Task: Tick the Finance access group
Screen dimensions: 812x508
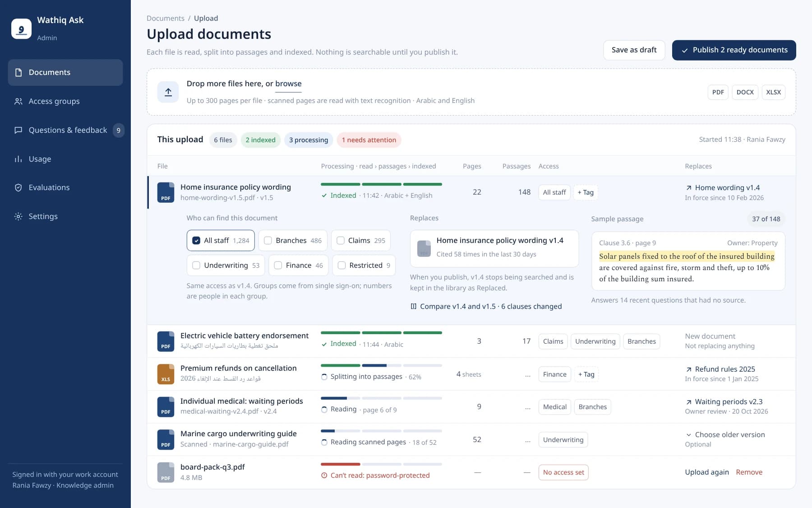Action: tap(278, 266)
